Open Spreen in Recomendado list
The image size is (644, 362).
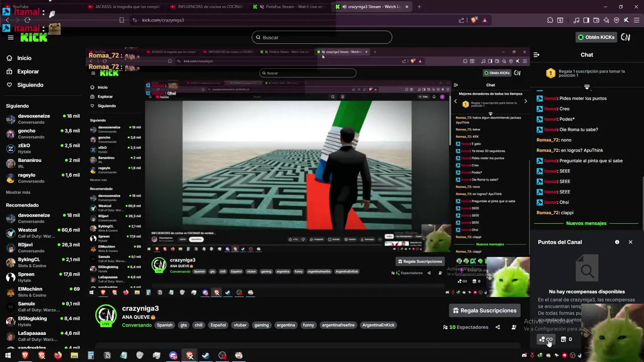(x=43, y=277)
